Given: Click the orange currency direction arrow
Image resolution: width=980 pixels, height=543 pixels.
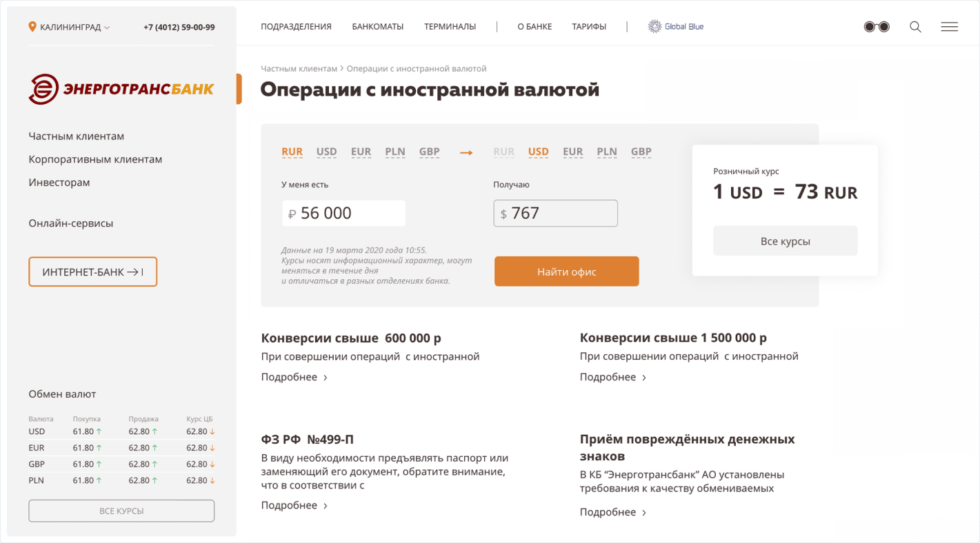Looking at the screenshot, I should click(x=466, y=152).
